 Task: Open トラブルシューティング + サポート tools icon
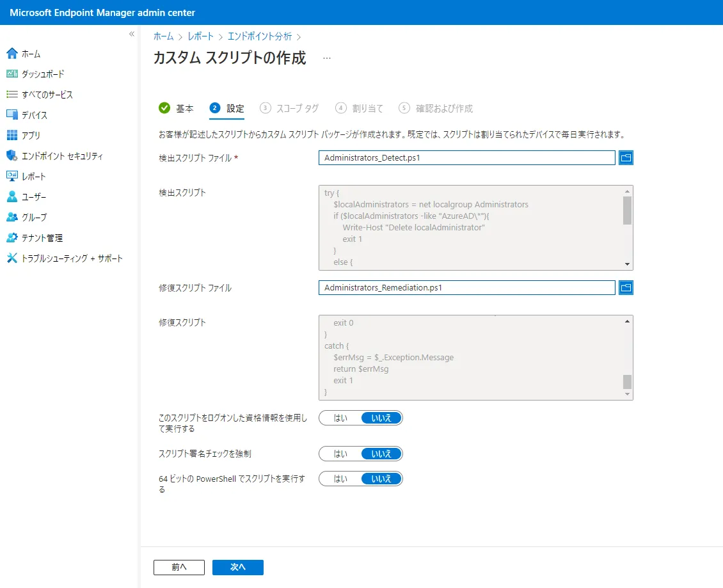click(12, 258)
